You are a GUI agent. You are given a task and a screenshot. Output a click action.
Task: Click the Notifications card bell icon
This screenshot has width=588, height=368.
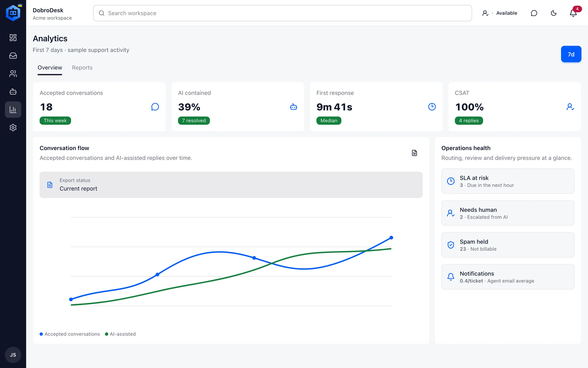tap(451, 277)
